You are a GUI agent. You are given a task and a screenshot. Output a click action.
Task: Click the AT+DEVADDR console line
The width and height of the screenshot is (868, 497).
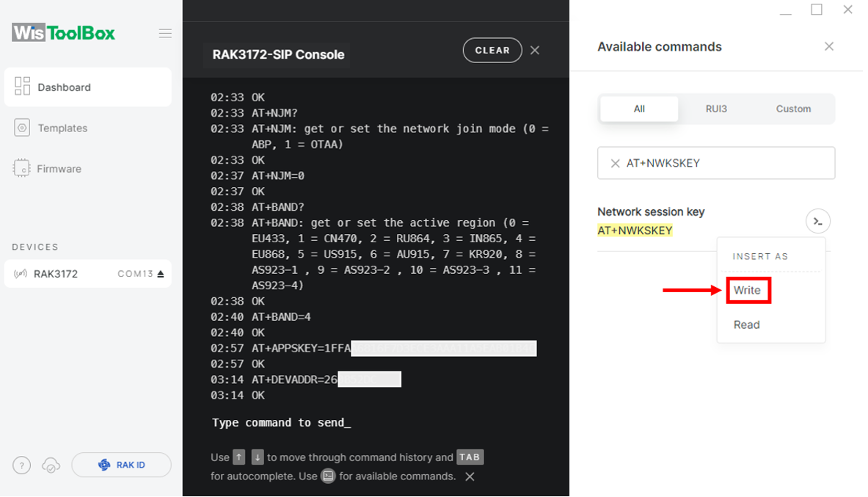326,380
